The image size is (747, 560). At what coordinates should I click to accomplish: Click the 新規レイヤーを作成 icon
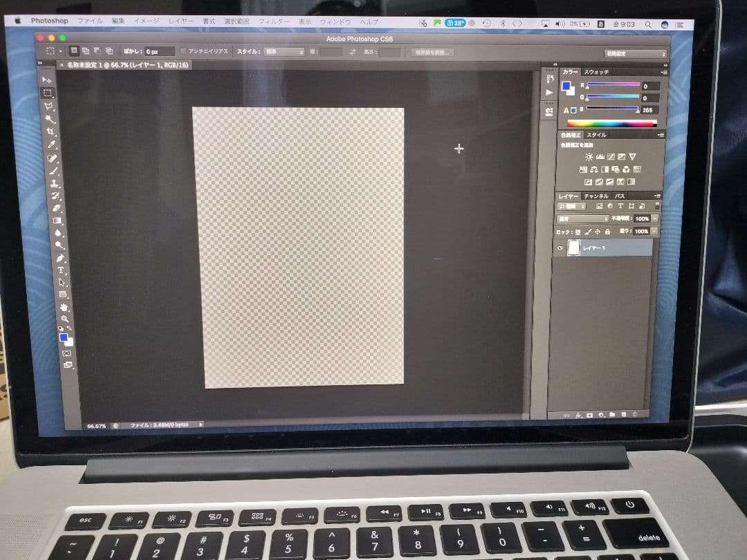622,415
